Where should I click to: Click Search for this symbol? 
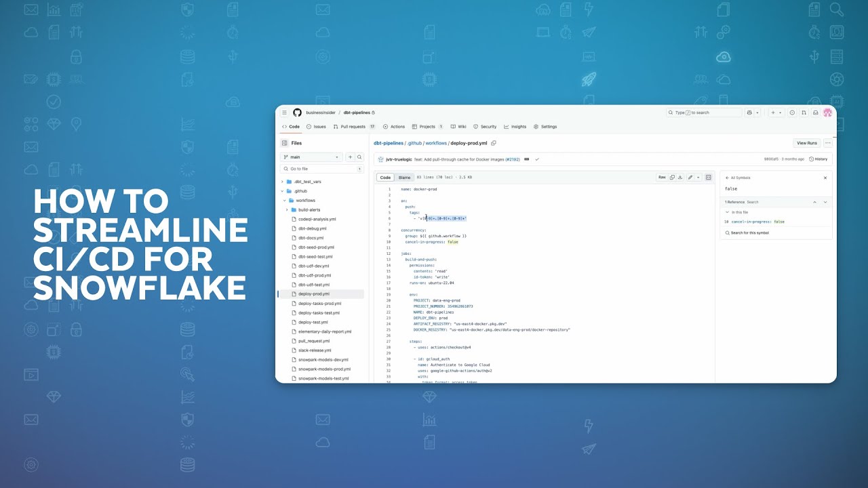coord(748,233)
